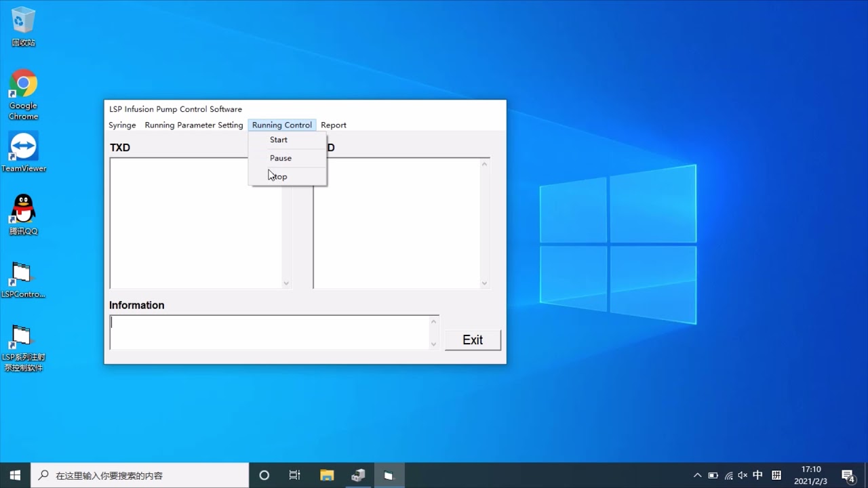Open Task View from the taskbar
This screenshot has width=868, height=488.
pyautogui.click(x=294, y=475)
